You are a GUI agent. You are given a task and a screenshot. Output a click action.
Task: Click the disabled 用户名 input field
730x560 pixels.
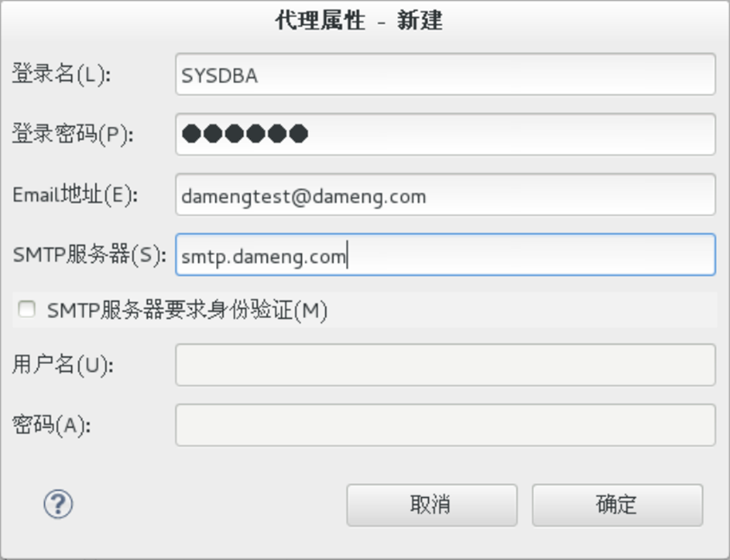(x=445, y=365)
